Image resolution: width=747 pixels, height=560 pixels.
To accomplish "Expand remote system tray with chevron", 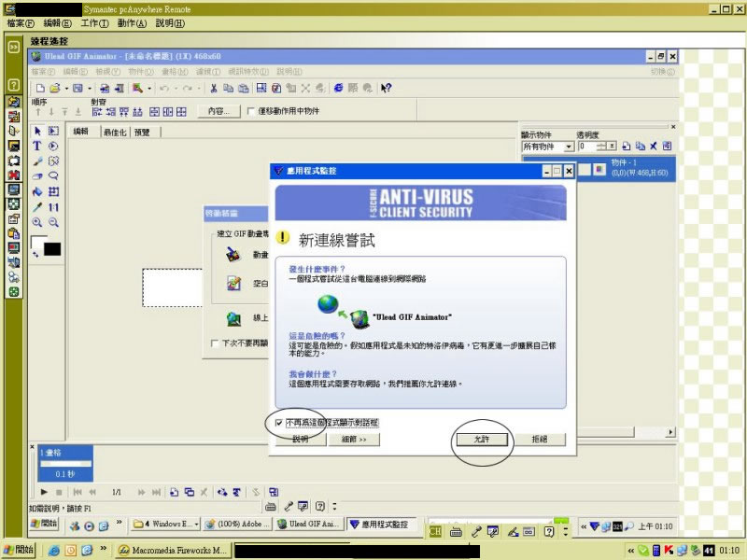I will point(584,526).
